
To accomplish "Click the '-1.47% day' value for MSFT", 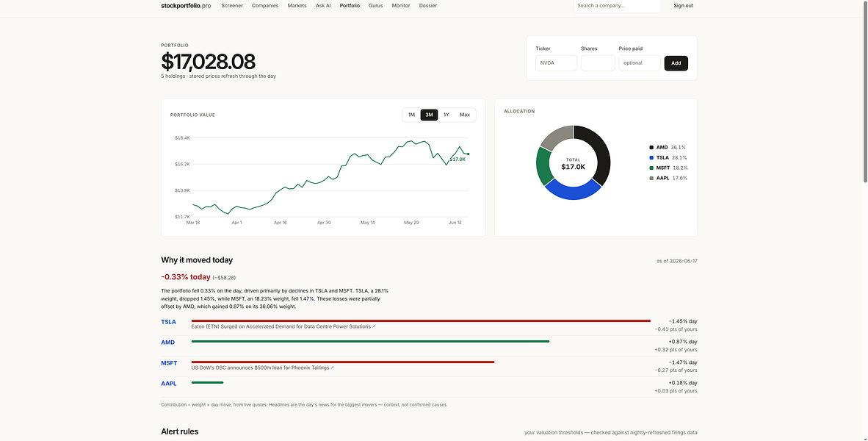I will point(683,362).
